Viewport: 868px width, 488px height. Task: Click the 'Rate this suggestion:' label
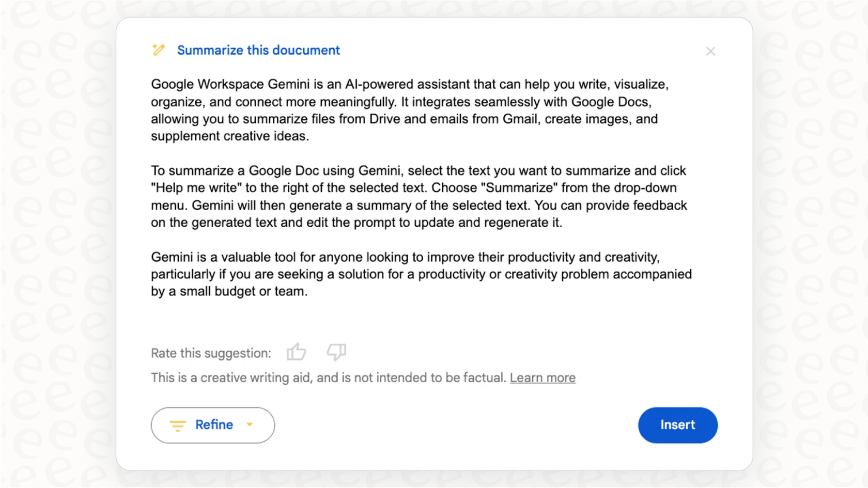[x=211, y=353]
